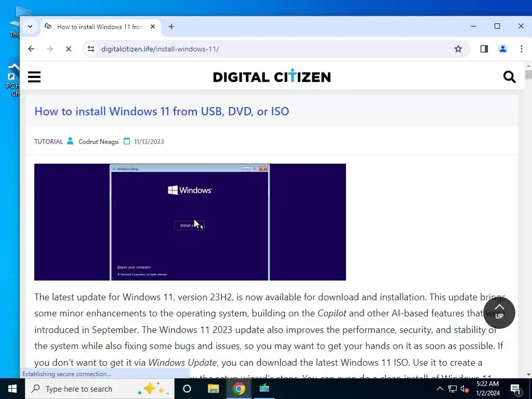Click the Windows Setup article image
The height and width of the screenshot is (399, 532).
click(x=190, y=222)
